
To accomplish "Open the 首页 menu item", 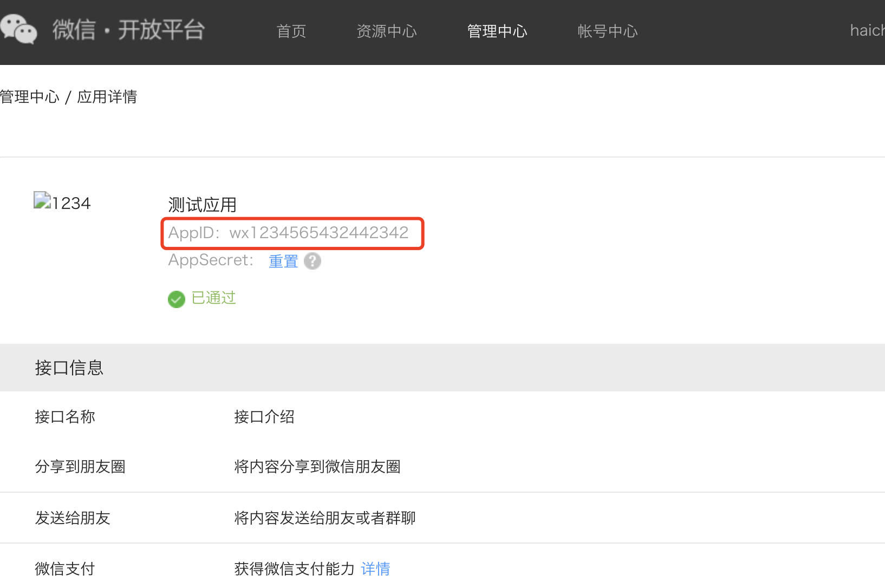I will [291, 31].
